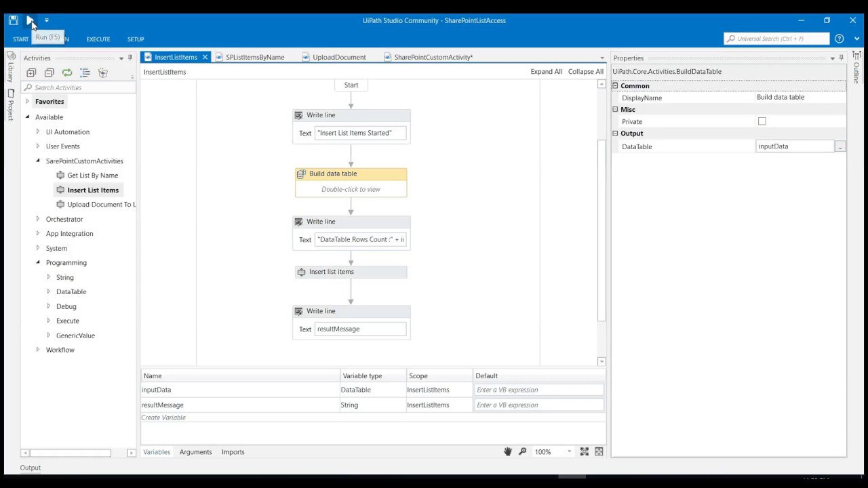Expand the App Integration category

(38, 234)
